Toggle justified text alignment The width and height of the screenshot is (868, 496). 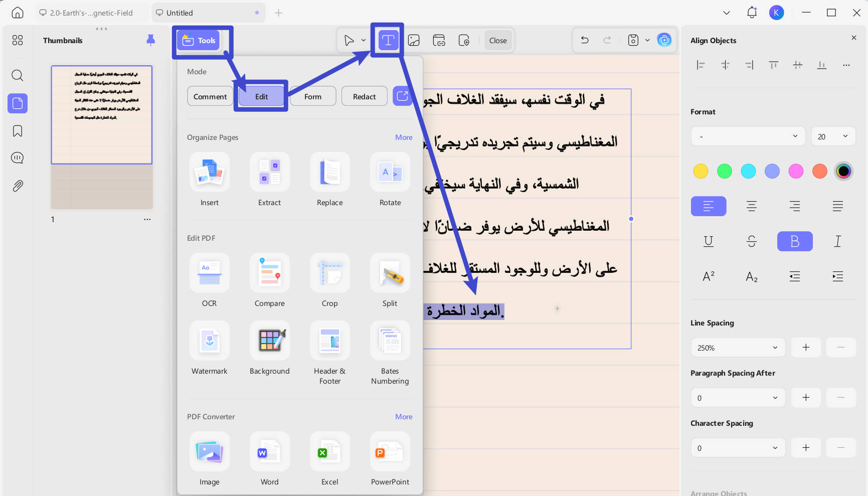click(838, 206)
